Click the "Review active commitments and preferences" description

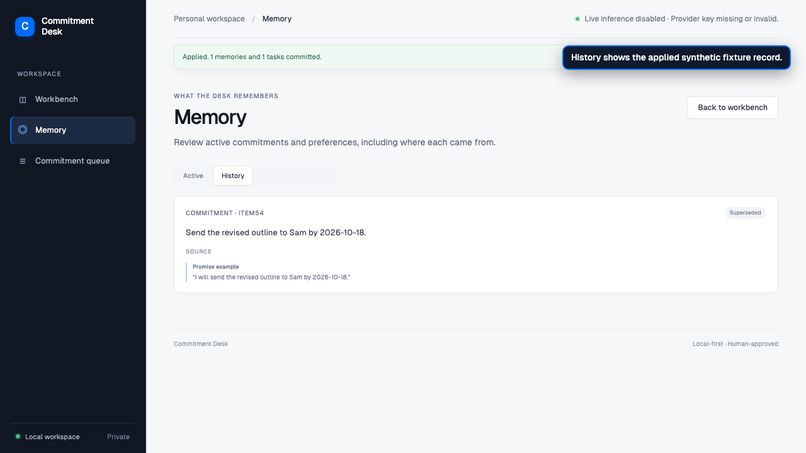click(335, 142)
